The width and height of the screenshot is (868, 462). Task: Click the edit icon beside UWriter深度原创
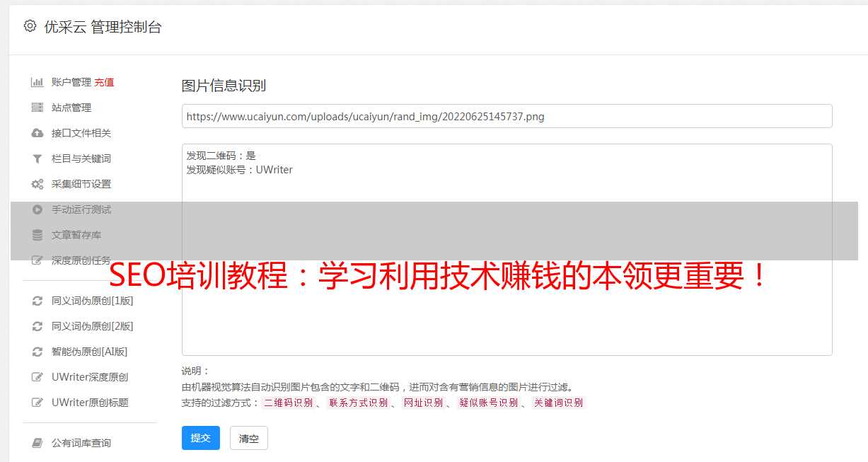37,377
